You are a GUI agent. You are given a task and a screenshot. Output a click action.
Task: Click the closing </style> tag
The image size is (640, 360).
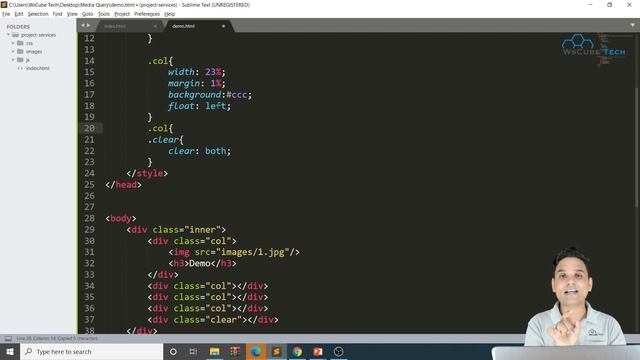click(x=147, y=173)
